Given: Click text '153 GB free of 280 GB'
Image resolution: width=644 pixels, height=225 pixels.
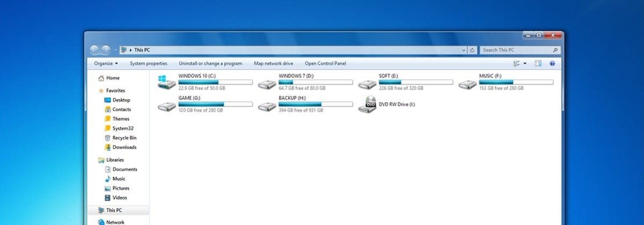Looking at the screenshot, I should tap(501, 88).
